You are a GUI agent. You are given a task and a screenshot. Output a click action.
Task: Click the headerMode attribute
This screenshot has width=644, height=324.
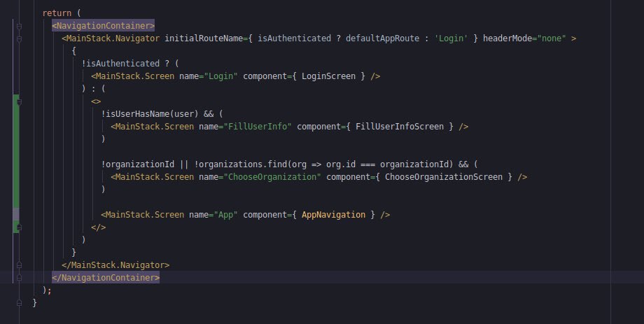[507, 38]
